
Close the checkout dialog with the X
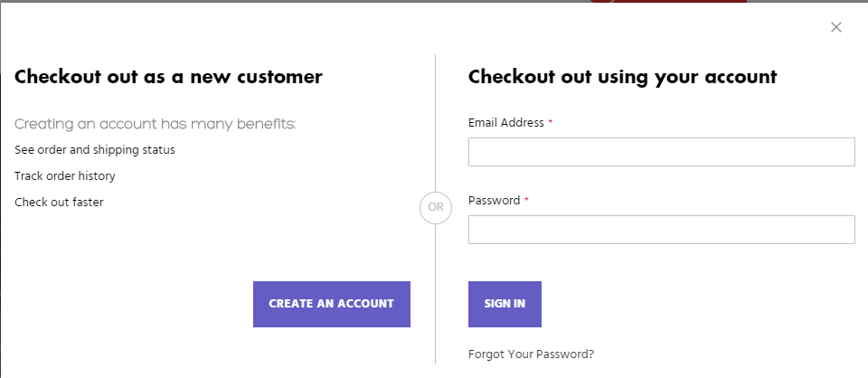tap(836, 27)
